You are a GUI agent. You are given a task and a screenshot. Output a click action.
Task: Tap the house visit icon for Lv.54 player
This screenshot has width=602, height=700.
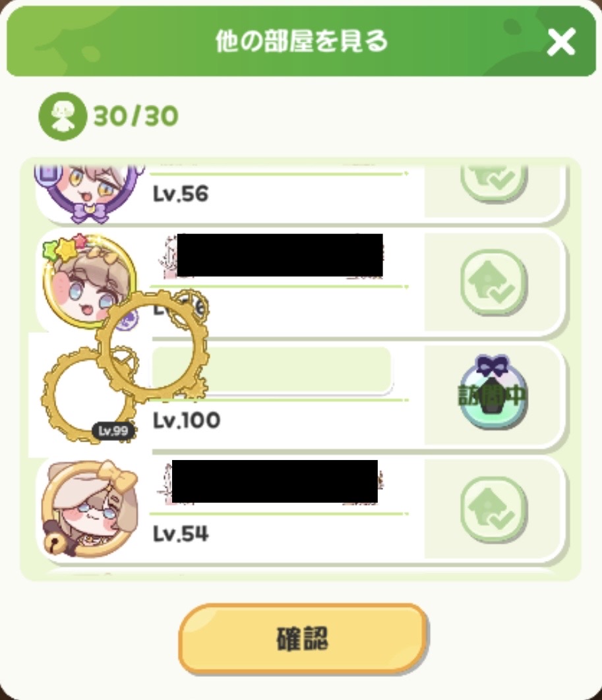point(494,510)
